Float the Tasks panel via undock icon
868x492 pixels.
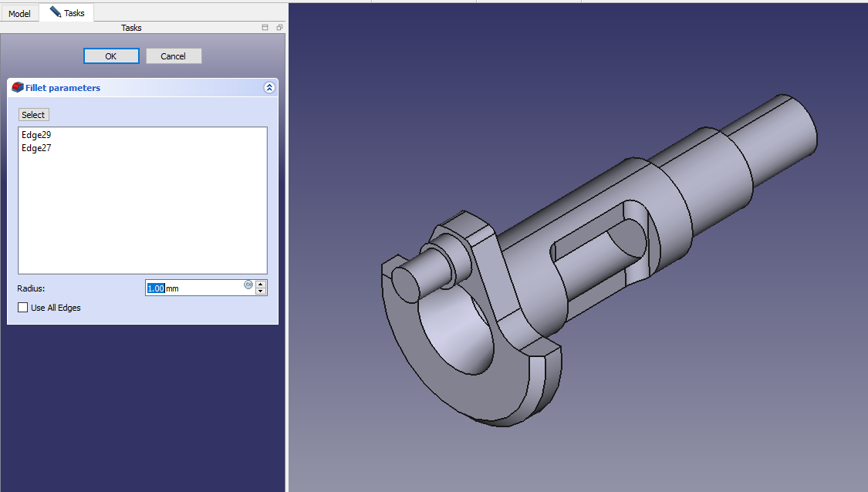[x=279, y=27]
